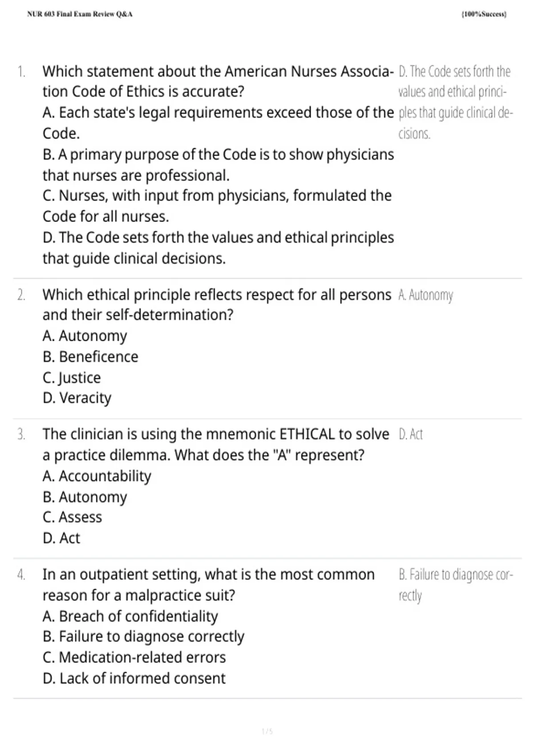Choose A. Accountability in question 3
534x756 pixels.
tap(97, 476)
